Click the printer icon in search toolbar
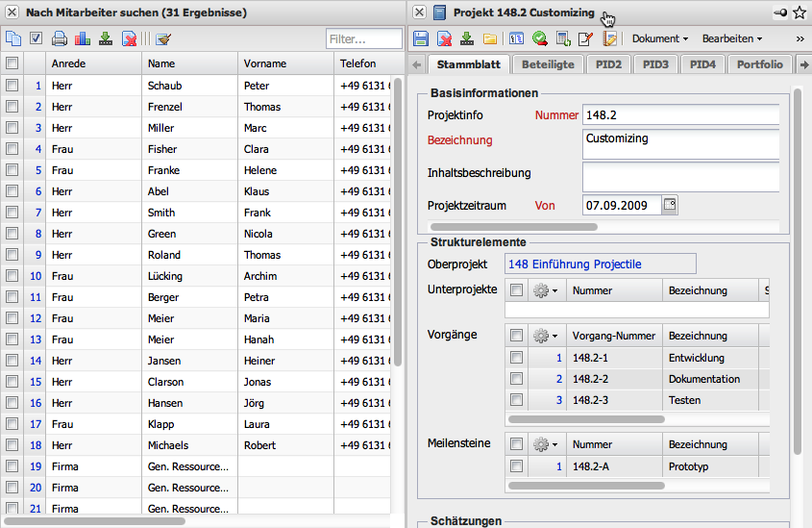The height and width of the screenshot is (528, 812). [60, 39]
